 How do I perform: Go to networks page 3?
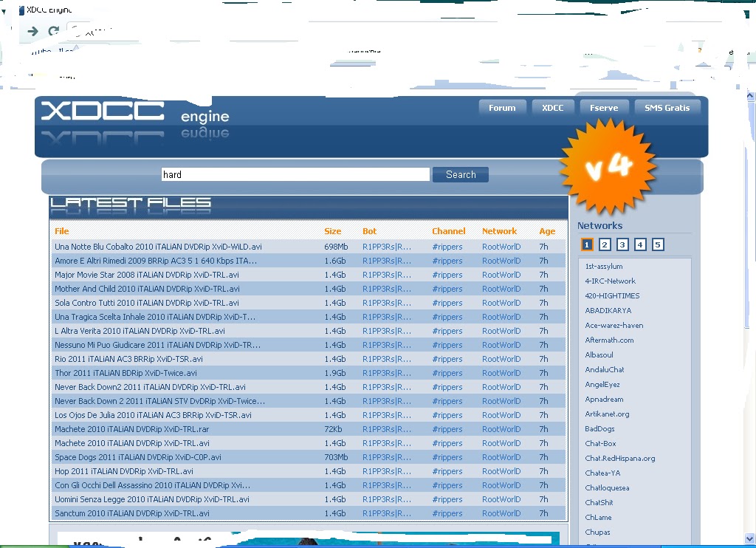click(622, 244)
